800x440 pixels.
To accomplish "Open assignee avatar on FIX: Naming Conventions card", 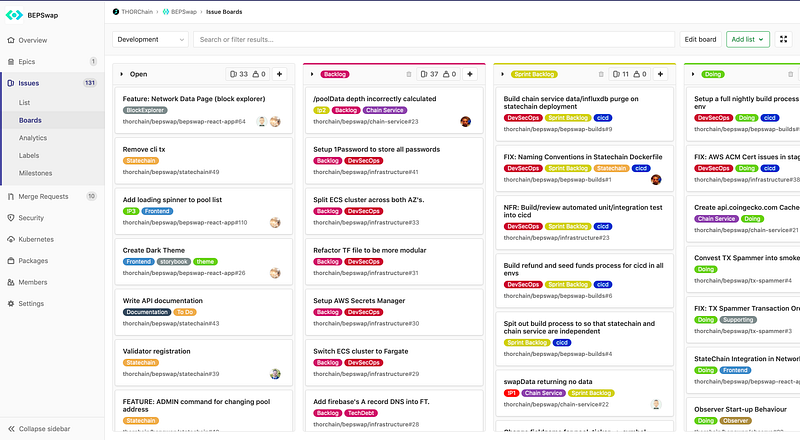I will [656, 180].
